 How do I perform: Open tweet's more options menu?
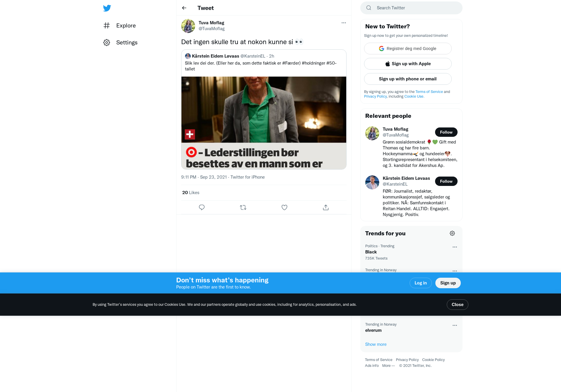pos(344,23)
